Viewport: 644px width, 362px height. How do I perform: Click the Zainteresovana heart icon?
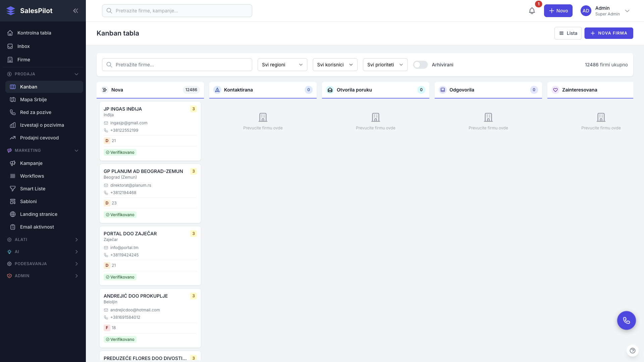click(x=555, y=90)
